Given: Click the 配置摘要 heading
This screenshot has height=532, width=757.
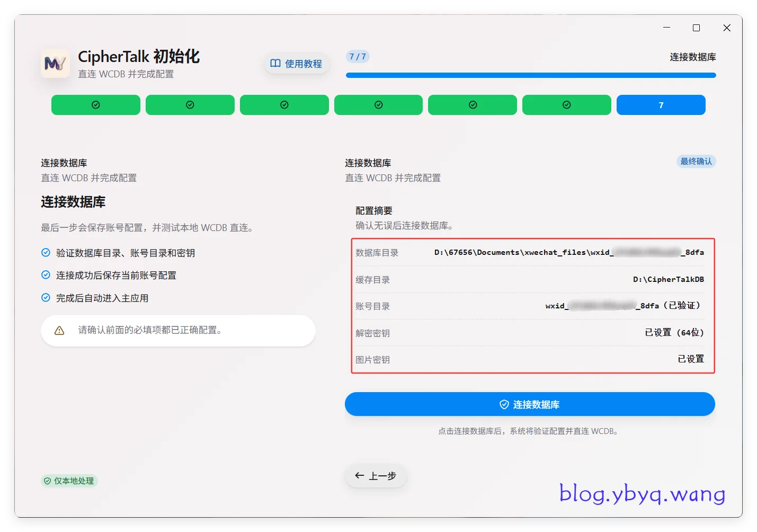Looking at the screenshot, I should (x=374, y=210).
